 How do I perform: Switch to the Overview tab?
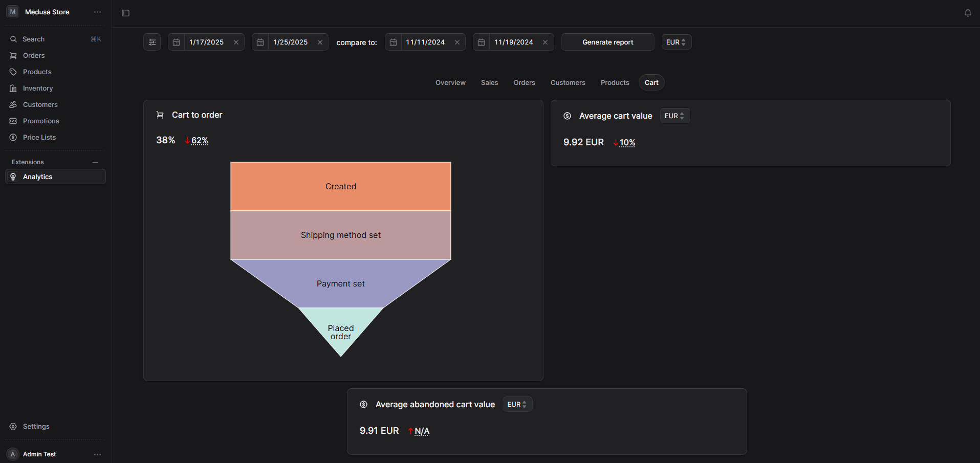coord(450,83)
